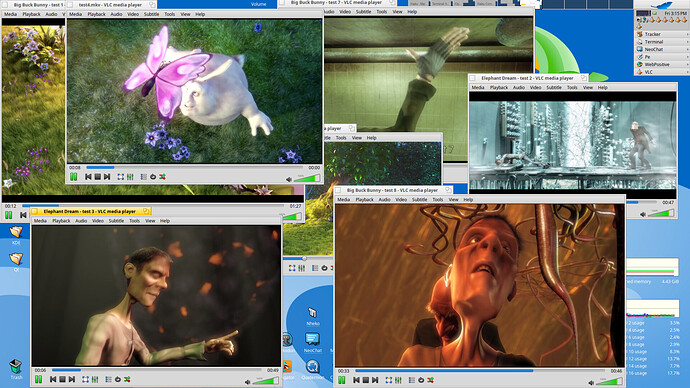Open extended settings in Big Buck Bunny test 8

[x=398, y=380]
